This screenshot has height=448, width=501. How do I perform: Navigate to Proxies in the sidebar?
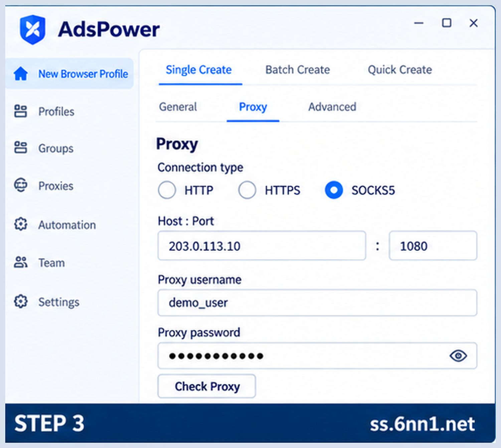click(x=56, y=186)
